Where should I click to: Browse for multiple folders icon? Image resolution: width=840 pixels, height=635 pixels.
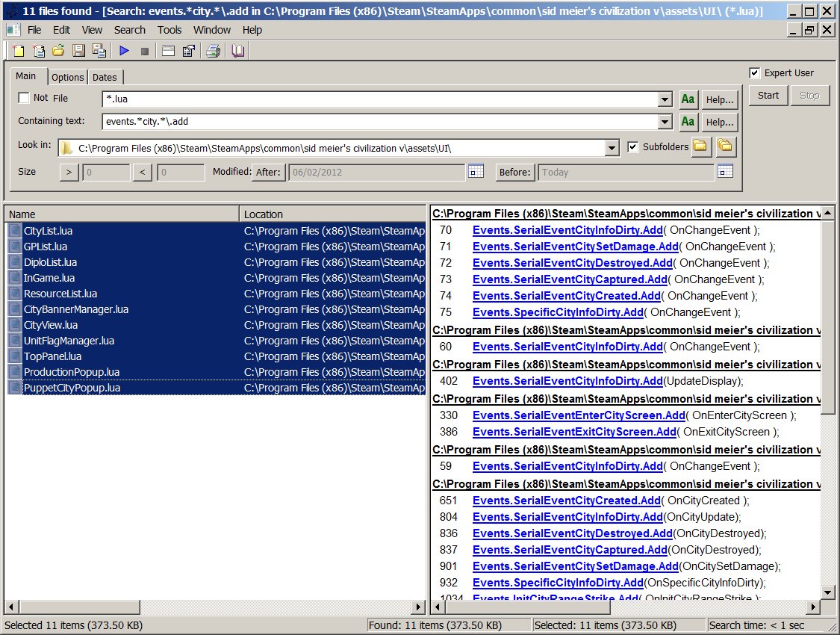pyautogui.click(x=725, y=146)
